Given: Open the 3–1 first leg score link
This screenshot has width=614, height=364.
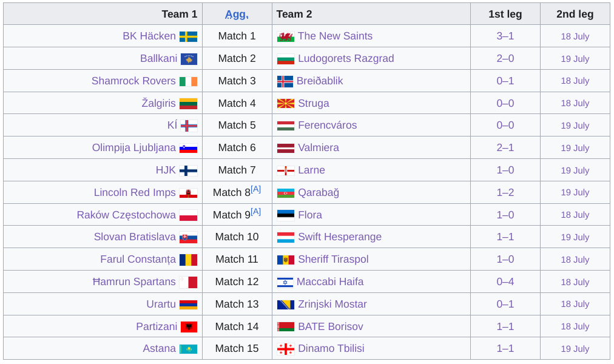Looking at the screenshot, I should point(505,36).
